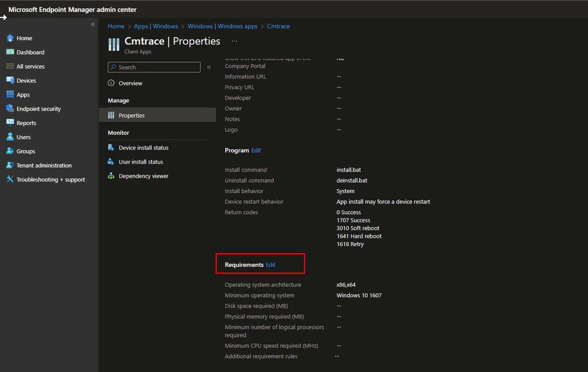This screenshot has height=372, width=588.
Task: Collapse the main left navigation sidebar
Action: 93,24
